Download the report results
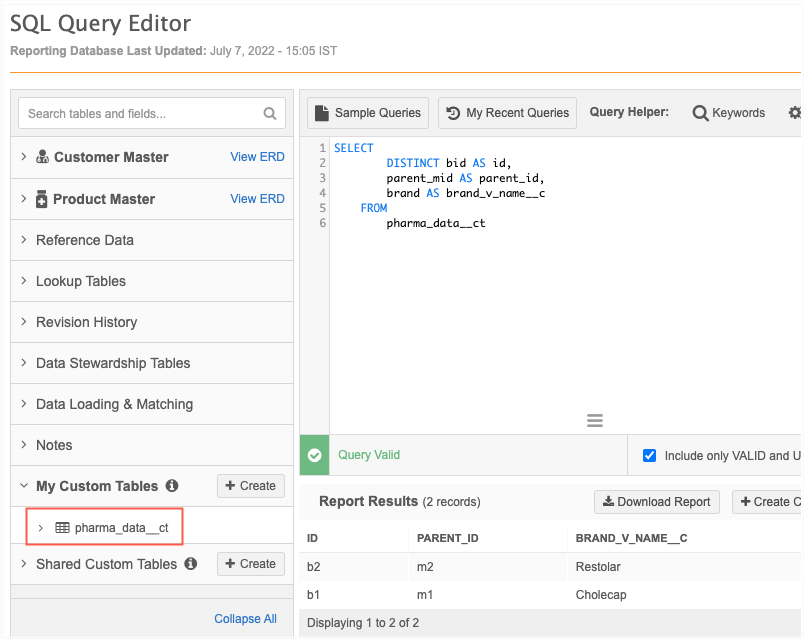 click(656, 502)
